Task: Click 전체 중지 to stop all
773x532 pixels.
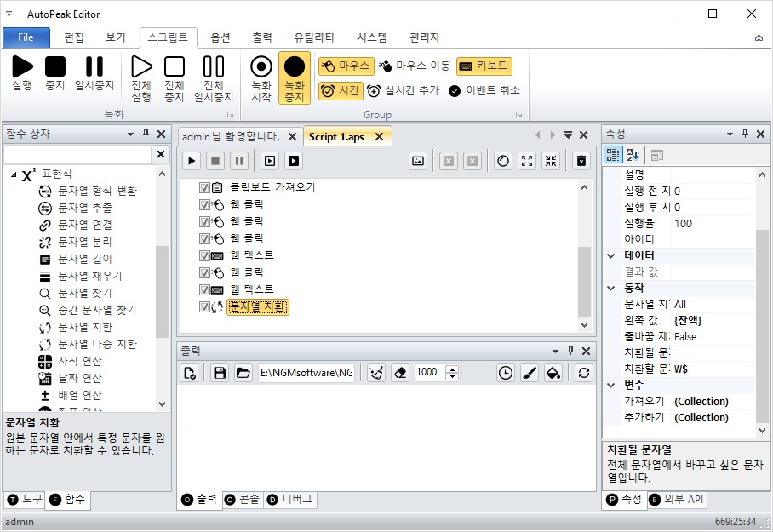Action: 175,79
